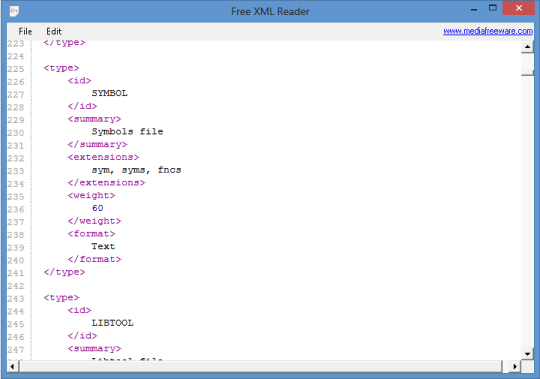Click the weight value 60
This screenshot has width=540, height=379.
[x=97, y=208]
